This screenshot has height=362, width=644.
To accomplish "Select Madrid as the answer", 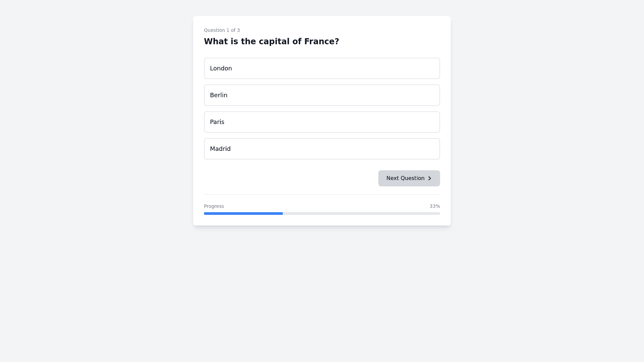I will click(x=322, y=149).
